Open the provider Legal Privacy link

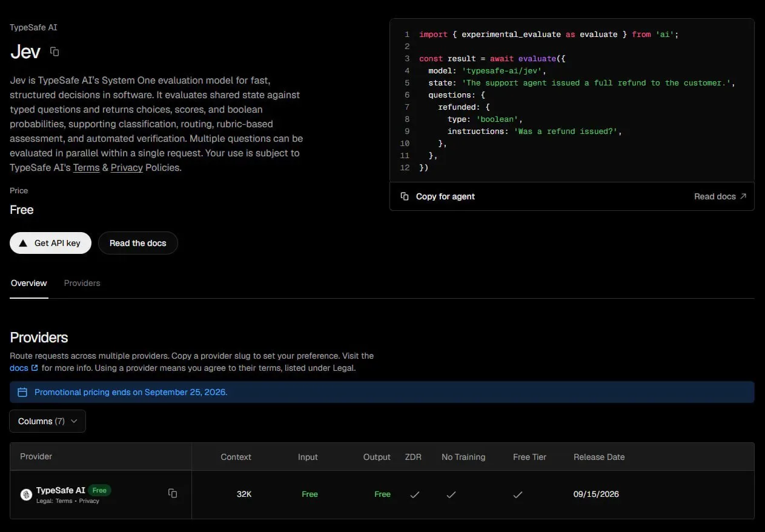pos(89,501)
